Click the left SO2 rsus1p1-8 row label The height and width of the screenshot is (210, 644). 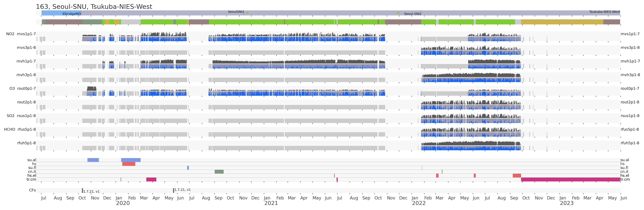click(x=21, y=116)
